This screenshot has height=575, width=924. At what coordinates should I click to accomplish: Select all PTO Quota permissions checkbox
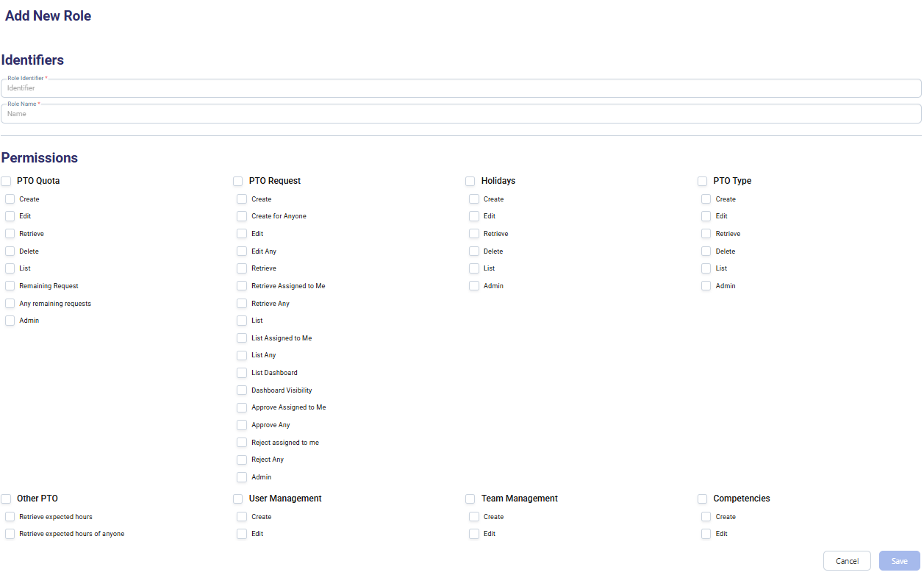point(7,181)
